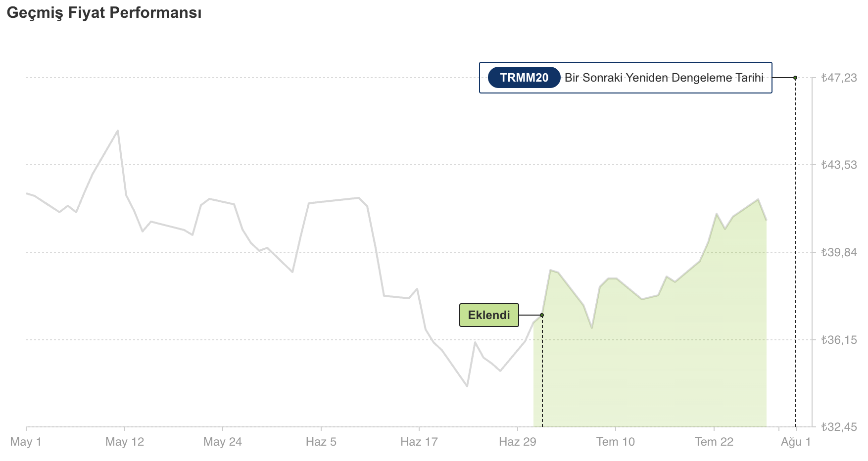This screenshot has height=461, width=868.
Task: Click the Haz 29 date label
Action: [x=518, y=442]
